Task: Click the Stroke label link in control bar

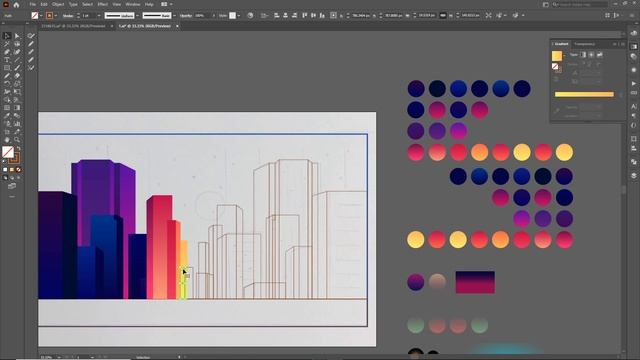Action: tap(68, 16)
